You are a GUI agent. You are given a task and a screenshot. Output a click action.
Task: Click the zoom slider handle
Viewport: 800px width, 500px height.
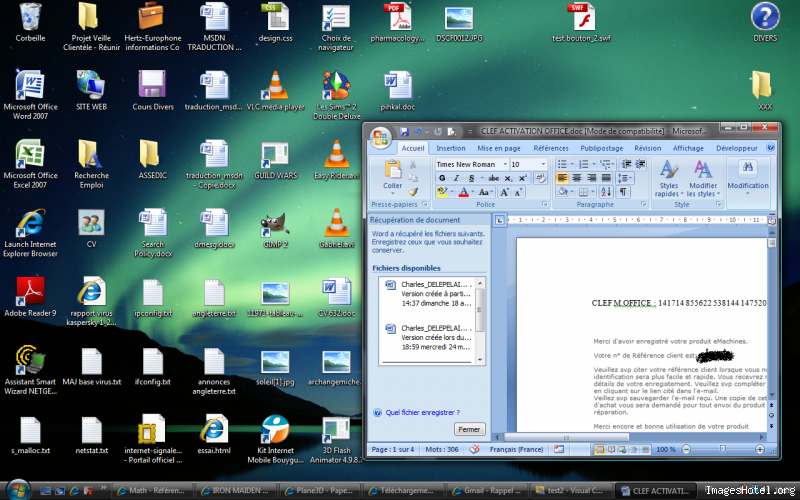722,449
